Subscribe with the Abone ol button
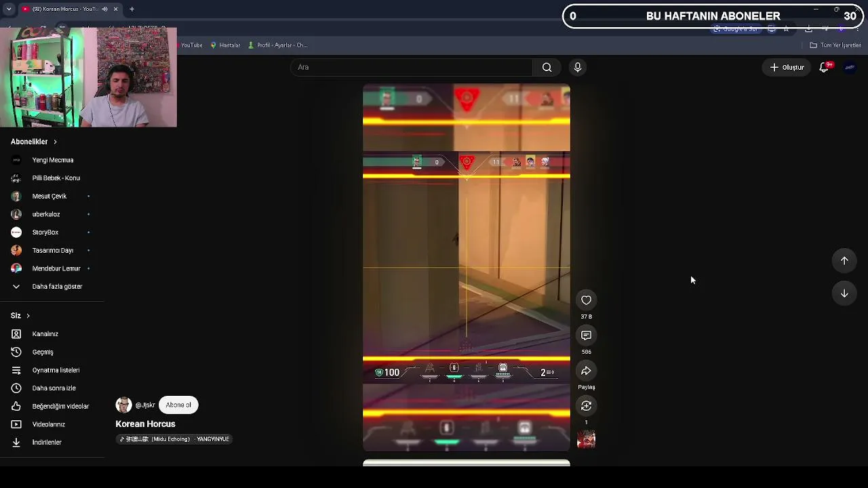Viewport: 868px width, 488px height. pyautogui.click(x=178, y=405)
